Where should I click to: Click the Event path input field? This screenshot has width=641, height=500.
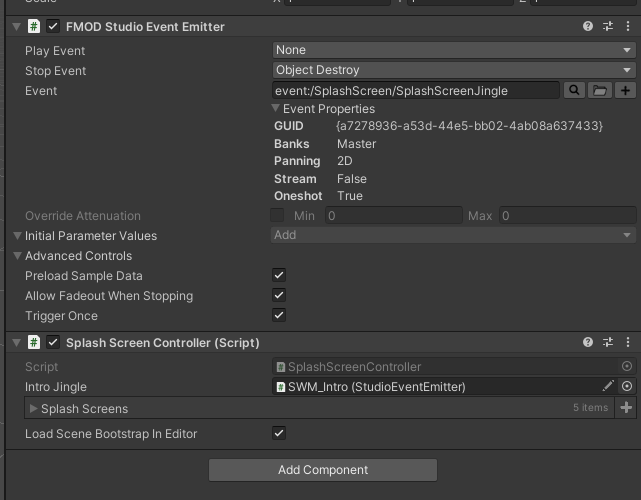[416, 90]
